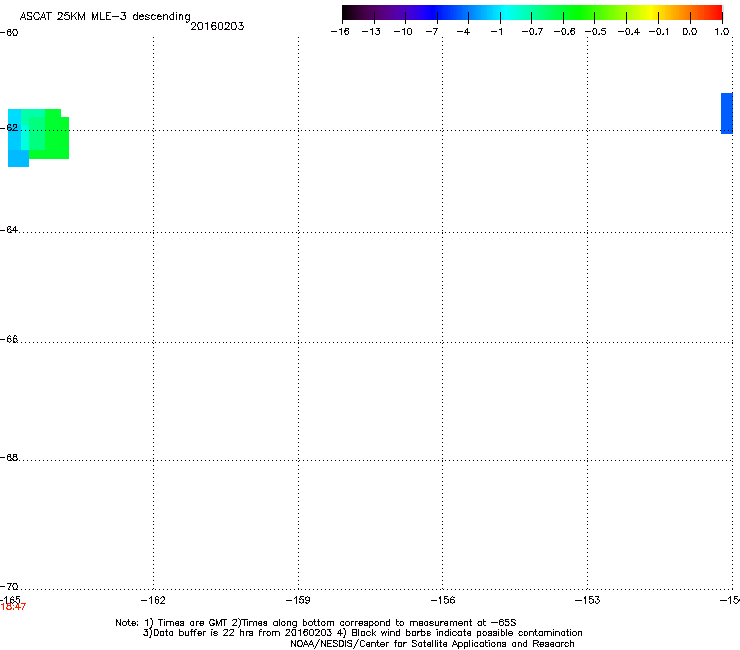
Task: Click the color bar label -0.5
Action: 596,32
